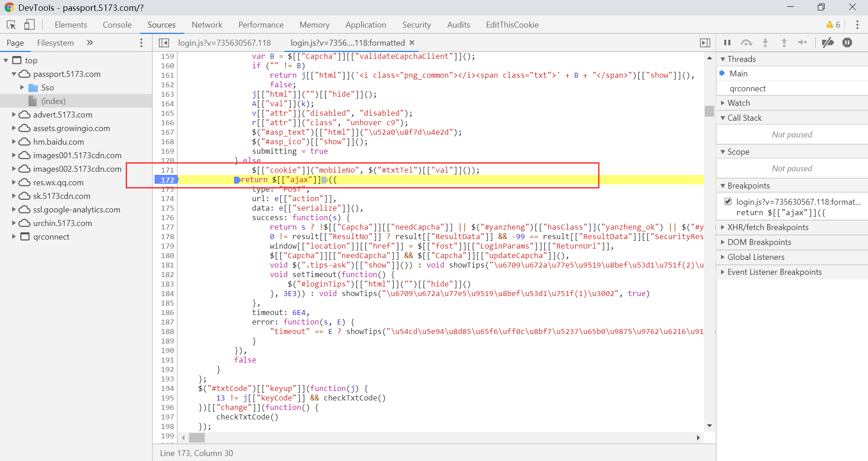This screenshot has width=868, height=461.
Task: Expand images001.5173cdn.com domain
Action: tap(14, 155)
